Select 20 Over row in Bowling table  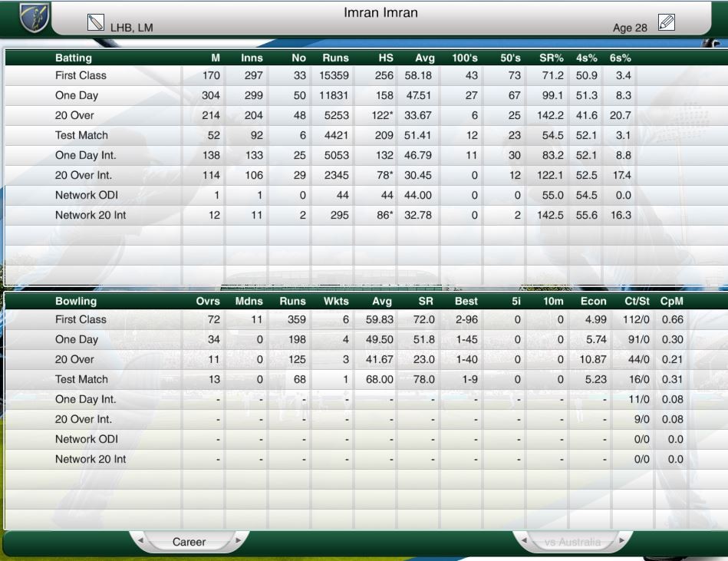click(367, 359)
